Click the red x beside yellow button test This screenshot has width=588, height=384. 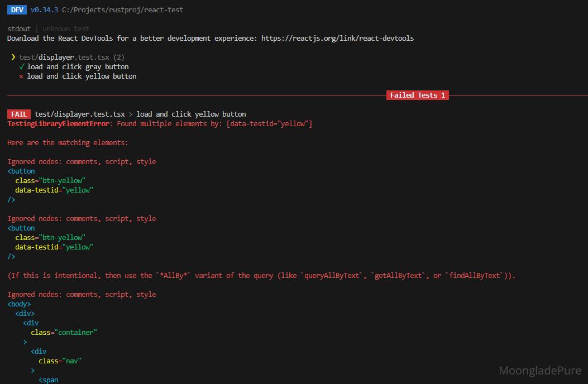pos(21,76)
